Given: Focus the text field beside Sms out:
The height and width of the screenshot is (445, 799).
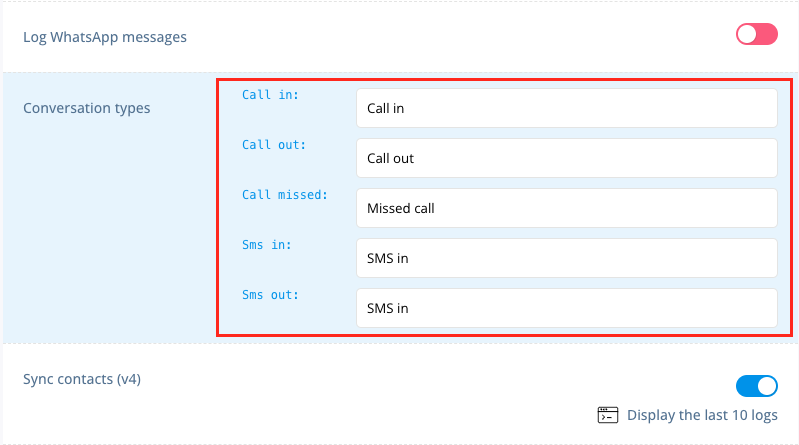Looking at the screenshot, I should pyautogui.click(x=567, y=308).
